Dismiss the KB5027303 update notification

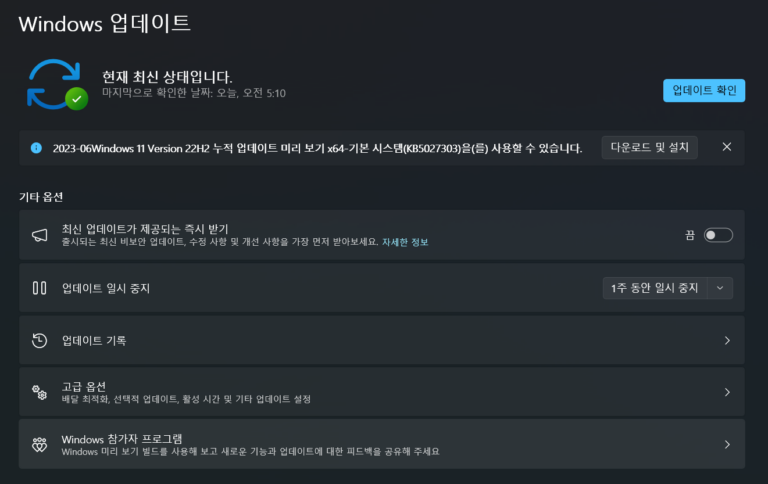point(727,147)
